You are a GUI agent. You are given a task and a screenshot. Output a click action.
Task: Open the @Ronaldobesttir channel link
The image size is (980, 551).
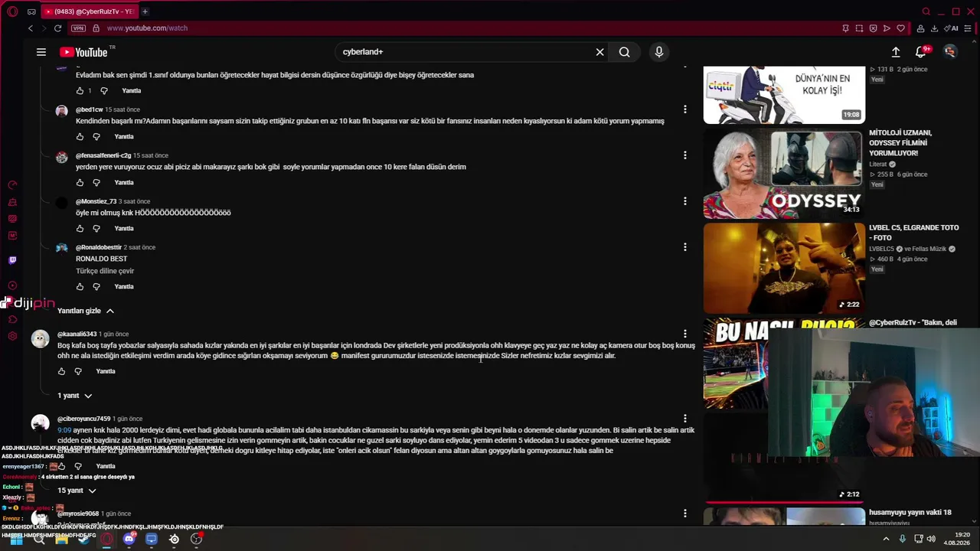pos(99,247)
